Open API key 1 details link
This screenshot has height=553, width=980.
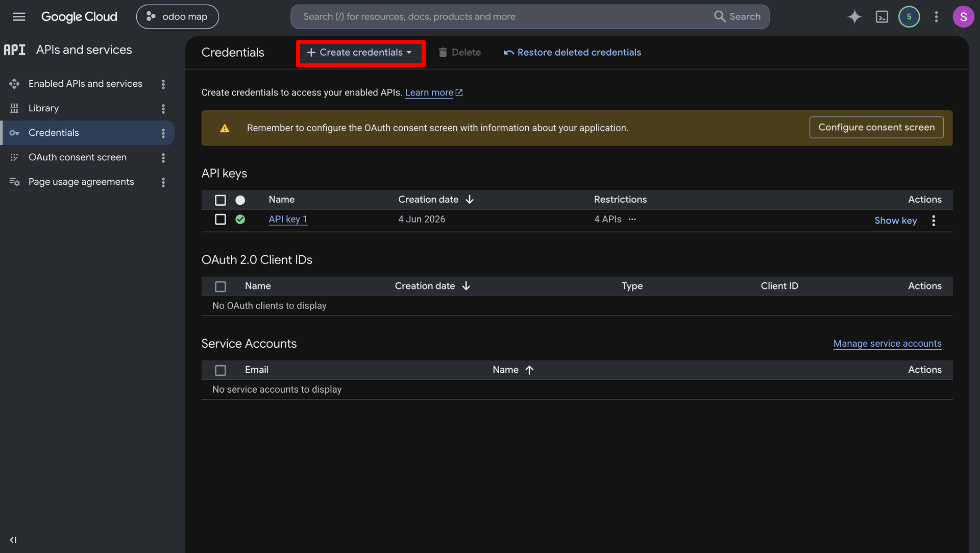(x=288, y=219)
